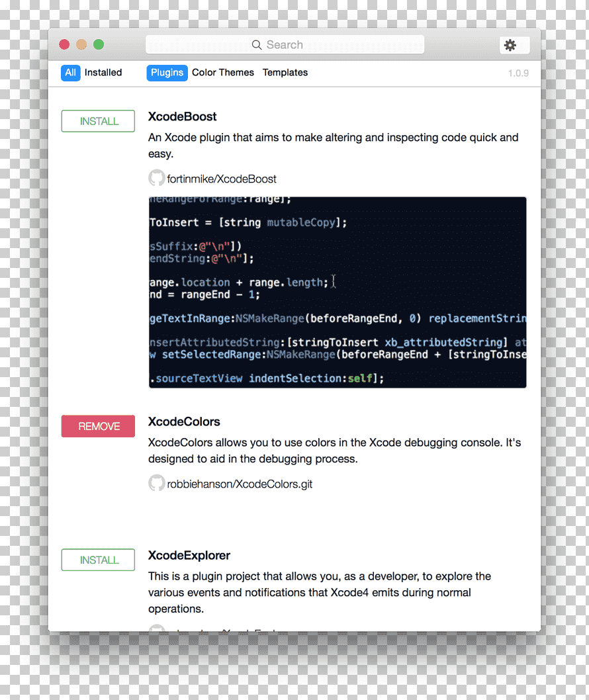The height and width of the screenshot is (700, 589).
Task: Open the fortinmike/XcodeBoost repository link
Action: (222, 179)
